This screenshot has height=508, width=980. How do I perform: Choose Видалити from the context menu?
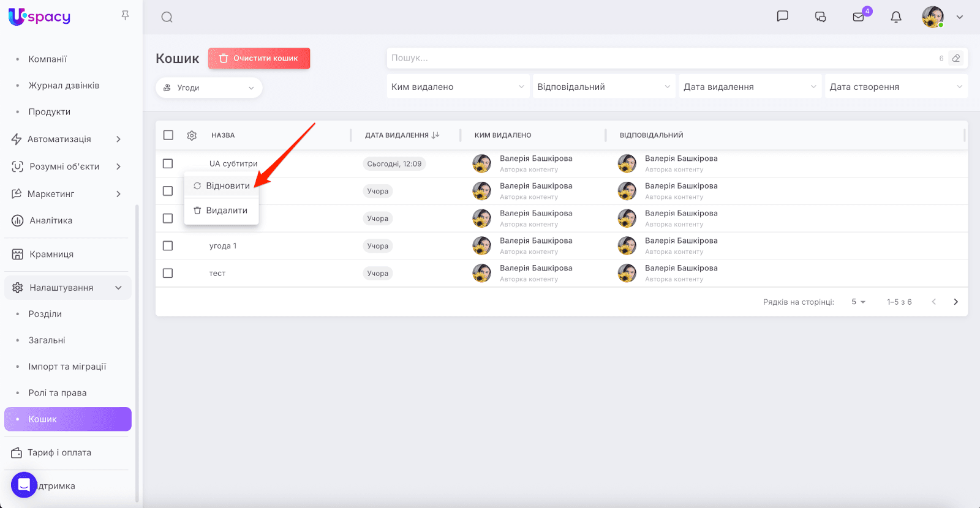point(221,211)
